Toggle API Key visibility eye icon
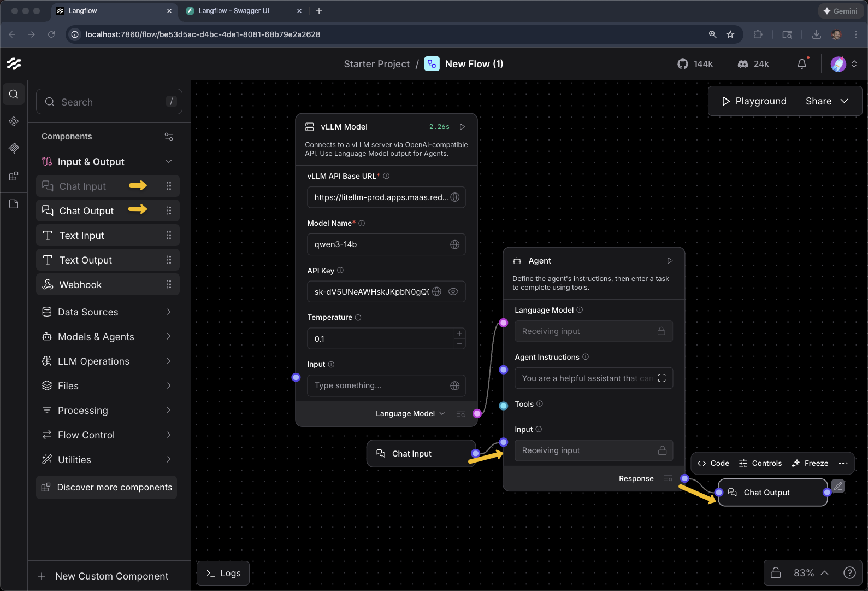Image resolution: width=868 pixels, height=591 pixels. coord(453,291)
